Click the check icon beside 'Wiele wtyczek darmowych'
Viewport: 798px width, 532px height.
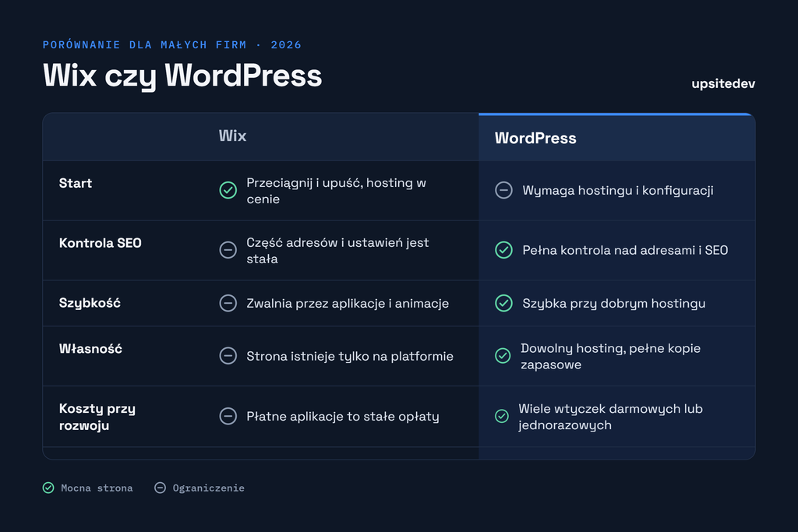pos(502,416)
